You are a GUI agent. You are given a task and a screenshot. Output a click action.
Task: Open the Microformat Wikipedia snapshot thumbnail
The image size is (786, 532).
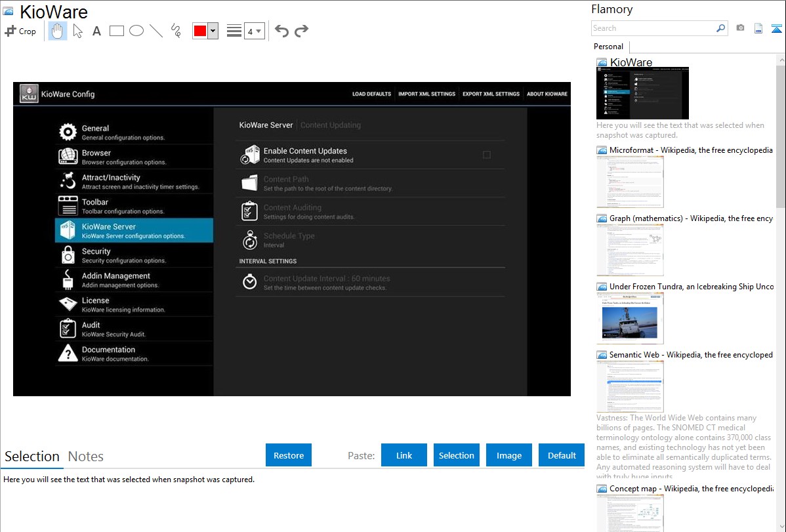pyautogui.click(x=630, y=182)
